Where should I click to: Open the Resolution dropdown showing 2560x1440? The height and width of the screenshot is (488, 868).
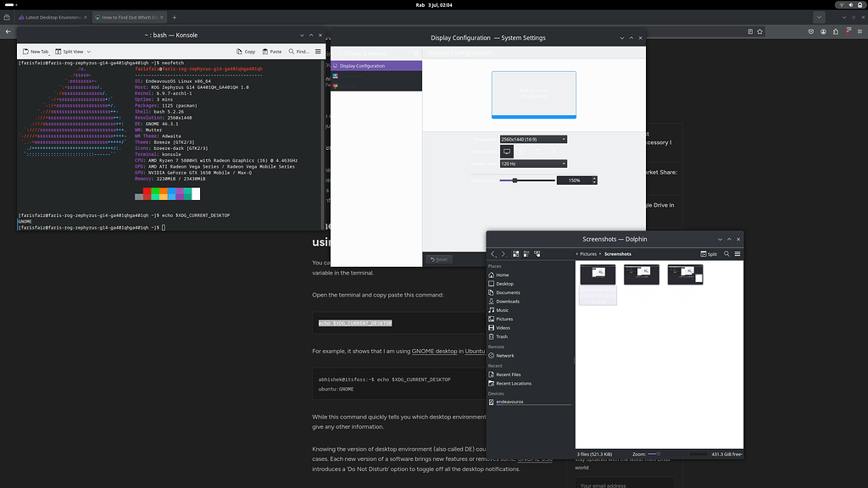tap(532, 138)
